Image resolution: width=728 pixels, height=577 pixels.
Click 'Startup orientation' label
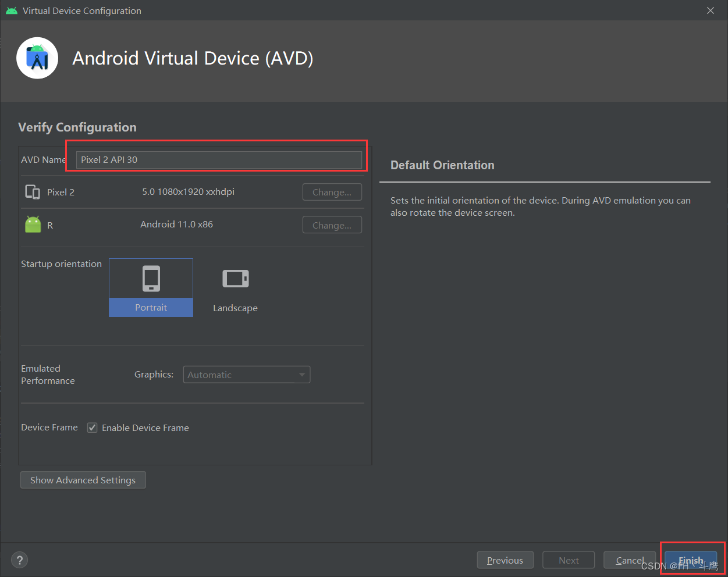pyautogui.click(x=61, y=263)
